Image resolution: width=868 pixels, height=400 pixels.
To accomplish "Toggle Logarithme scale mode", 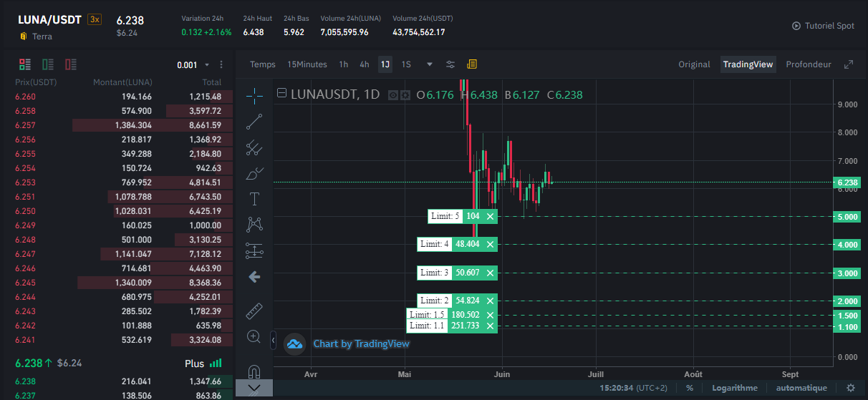I will coord(734,388).
